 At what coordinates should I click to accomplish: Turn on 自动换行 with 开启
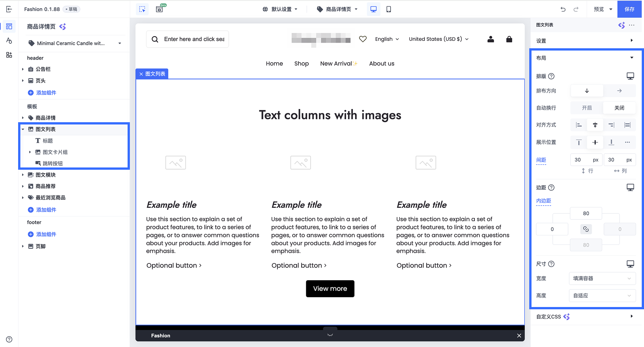(x=587, y=108)
